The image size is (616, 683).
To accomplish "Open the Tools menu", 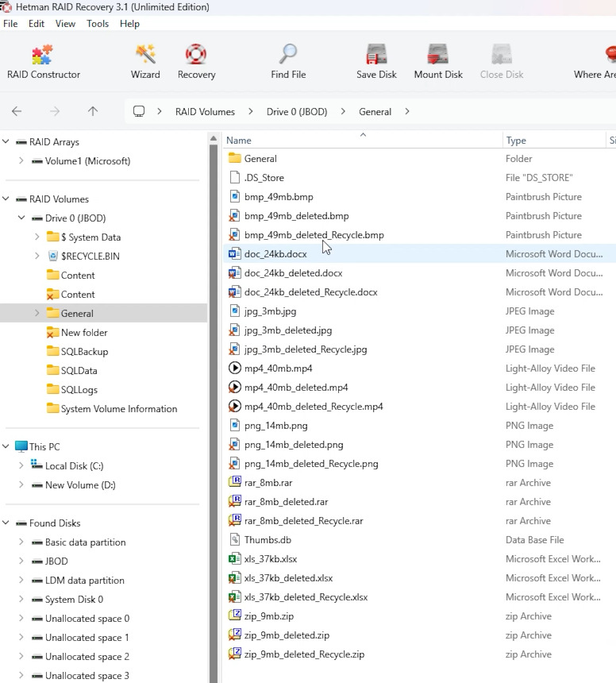I will click(x=98, y=24).
